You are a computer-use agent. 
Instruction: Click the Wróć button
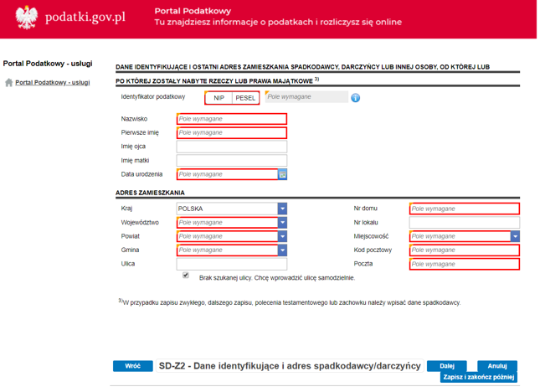click(133, 366)
